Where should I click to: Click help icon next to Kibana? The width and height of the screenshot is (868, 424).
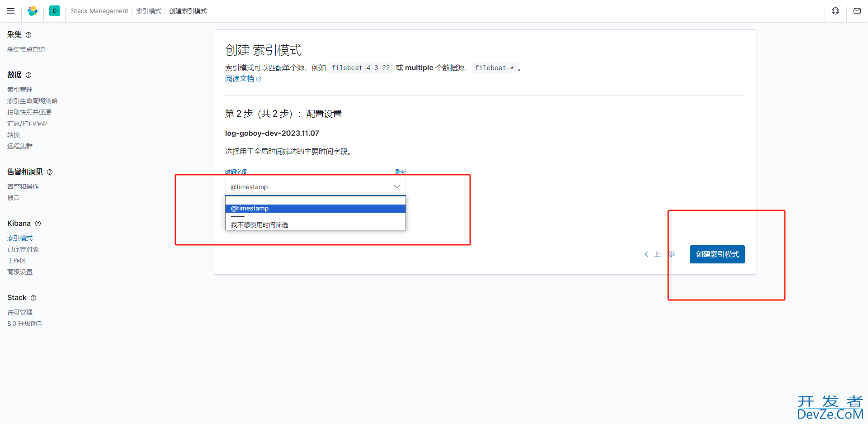click(38, 224)
